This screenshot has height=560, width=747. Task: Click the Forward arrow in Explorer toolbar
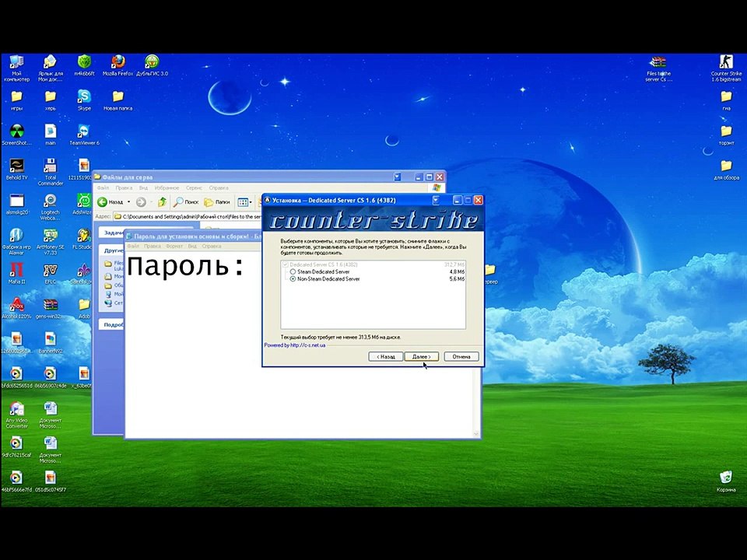[x=141, y=202]
